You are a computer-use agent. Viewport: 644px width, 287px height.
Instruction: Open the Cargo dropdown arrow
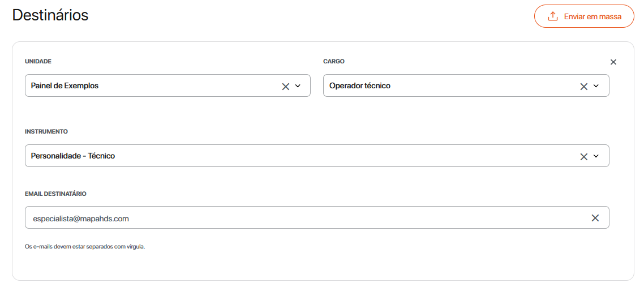click(596, 86)
